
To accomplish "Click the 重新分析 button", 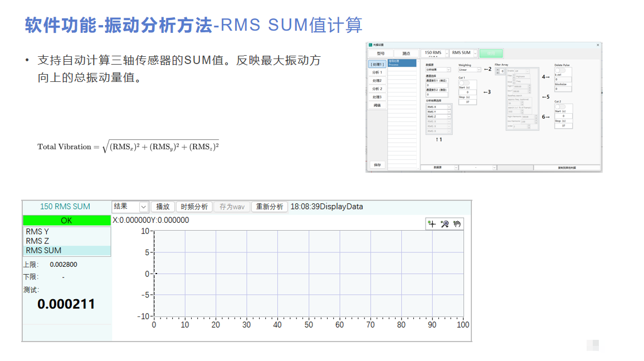I will coord(269,207).
